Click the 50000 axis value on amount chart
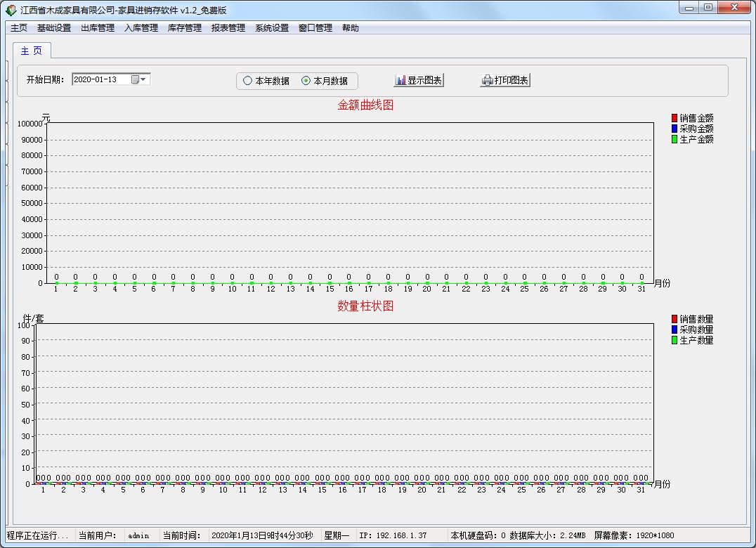Screen dimensions: 756x548 [32, 203]
